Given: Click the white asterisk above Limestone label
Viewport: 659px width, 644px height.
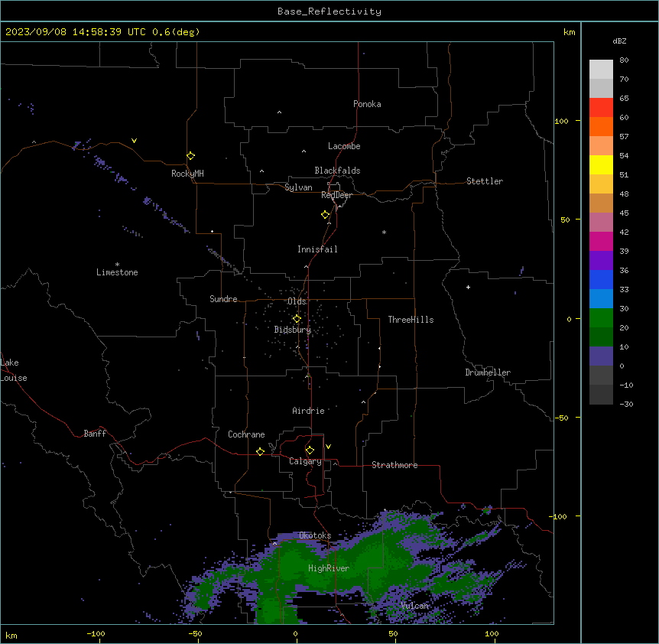Looking at the screenshot, I should click(117, 265).
